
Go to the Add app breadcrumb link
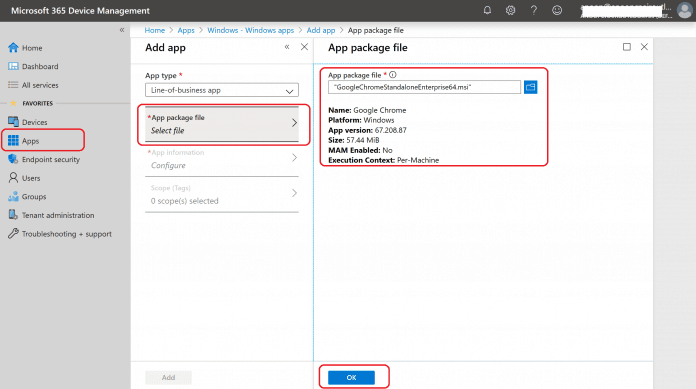click(x=321, y=30)
